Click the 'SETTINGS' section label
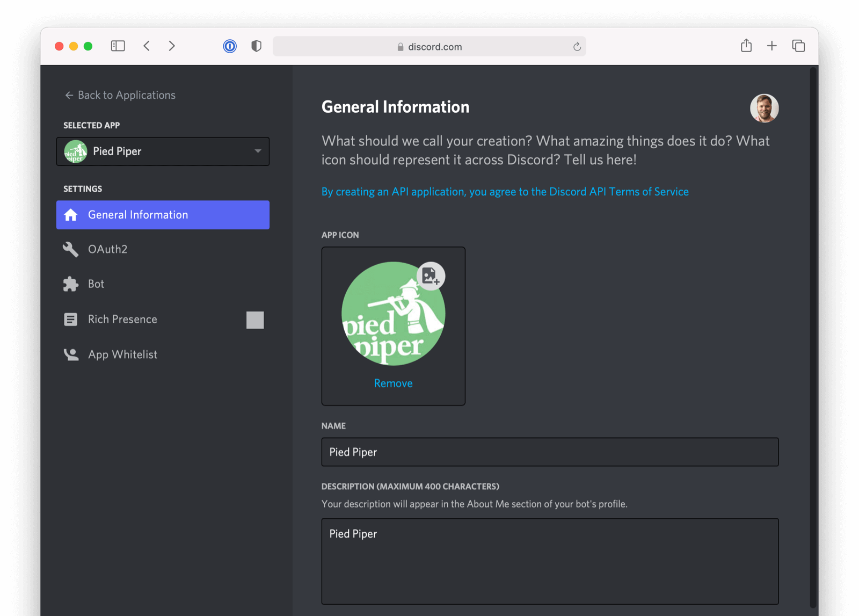859x616 pixels. coord(83,189)
